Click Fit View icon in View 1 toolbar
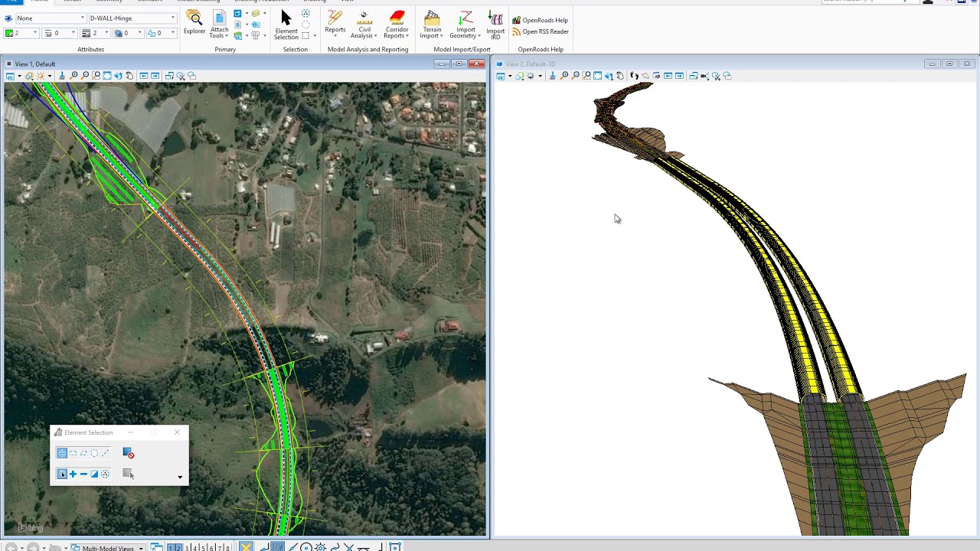Viewport: 980px width, 551px height. [107, 76]
